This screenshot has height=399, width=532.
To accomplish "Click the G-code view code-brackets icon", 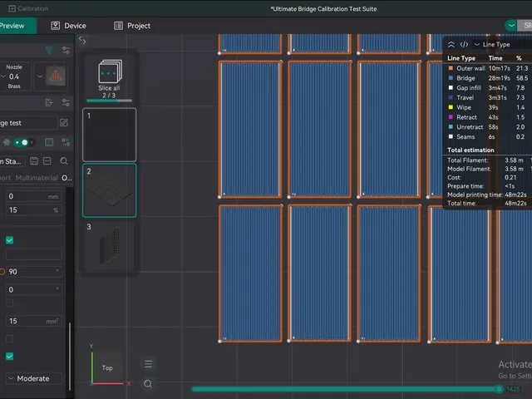I will [x=464, y=44].
